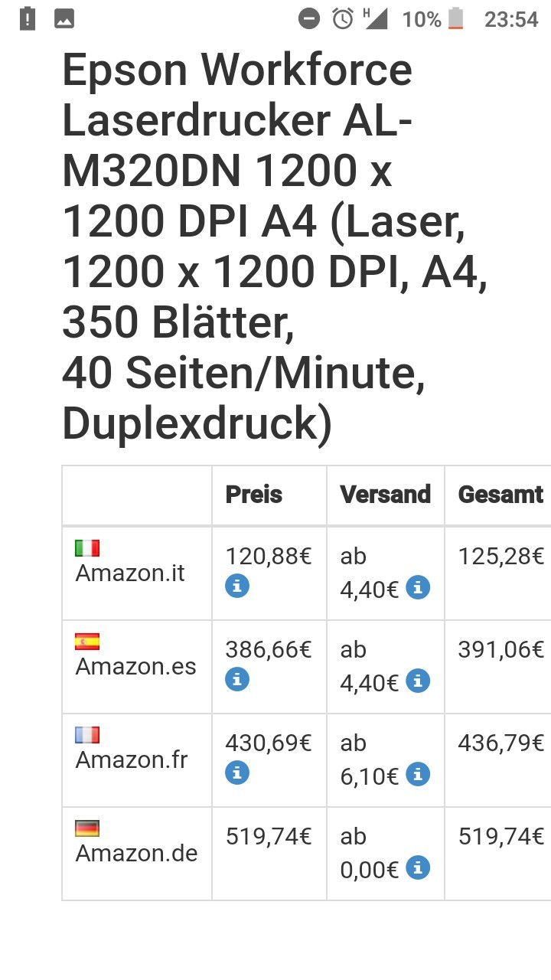
Task: Open the Amazon.es offer link
Action: pyautogui.click(x=135, y=666)
